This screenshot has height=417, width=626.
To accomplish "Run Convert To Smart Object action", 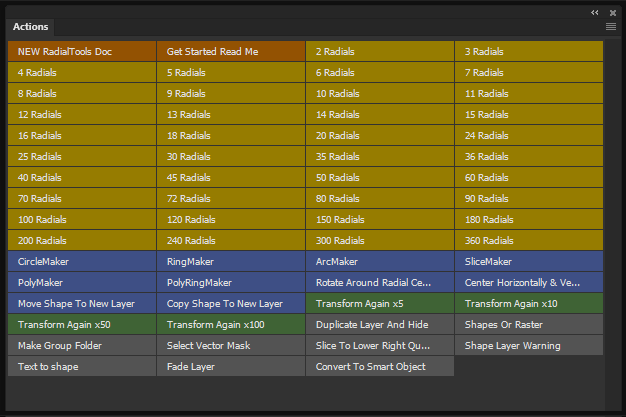I will 380,366.
